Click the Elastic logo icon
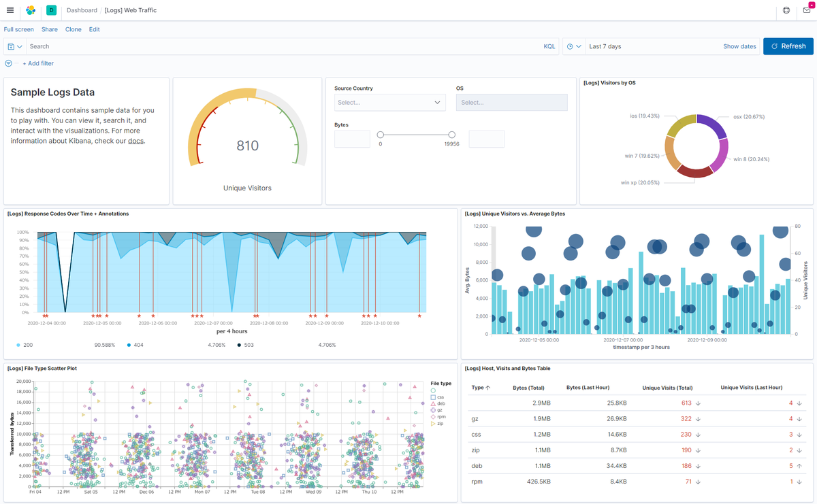817x504 pixels. (x=31, y=10)
